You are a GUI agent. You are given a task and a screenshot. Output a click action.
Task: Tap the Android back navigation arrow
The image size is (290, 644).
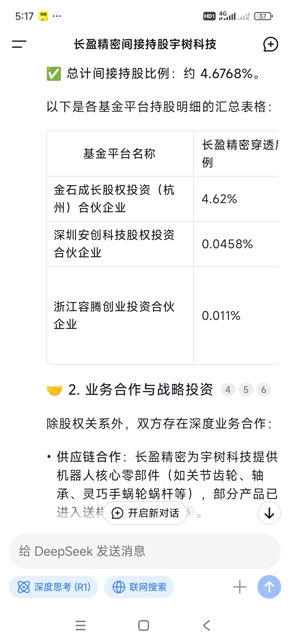[x=206, y=625]
